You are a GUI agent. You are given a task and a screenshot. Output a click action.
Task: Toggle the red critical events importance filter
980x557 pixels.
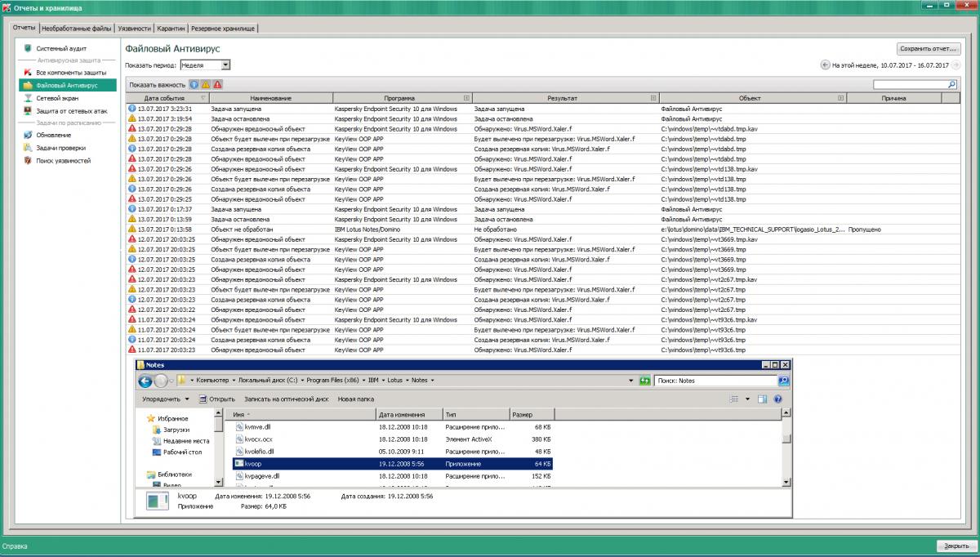[x=217, y=84]
